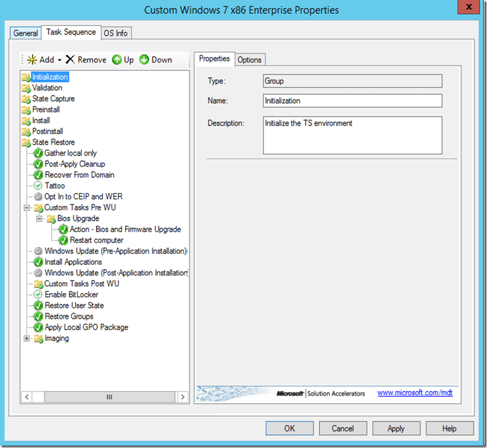This screenshot has height=448, width=487.
Task: Click the Install Applications green check icon
Action: click(38, 262)
